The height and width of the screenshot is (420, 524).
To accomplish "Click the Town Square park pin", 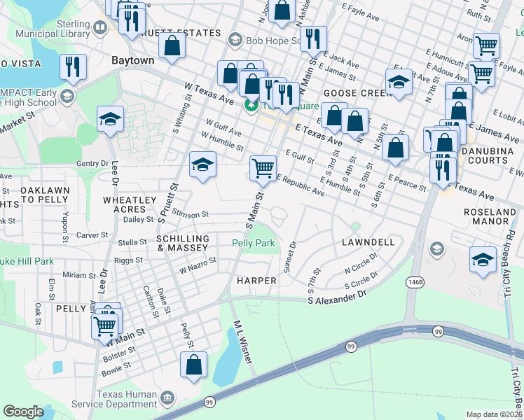I will 251,106.
